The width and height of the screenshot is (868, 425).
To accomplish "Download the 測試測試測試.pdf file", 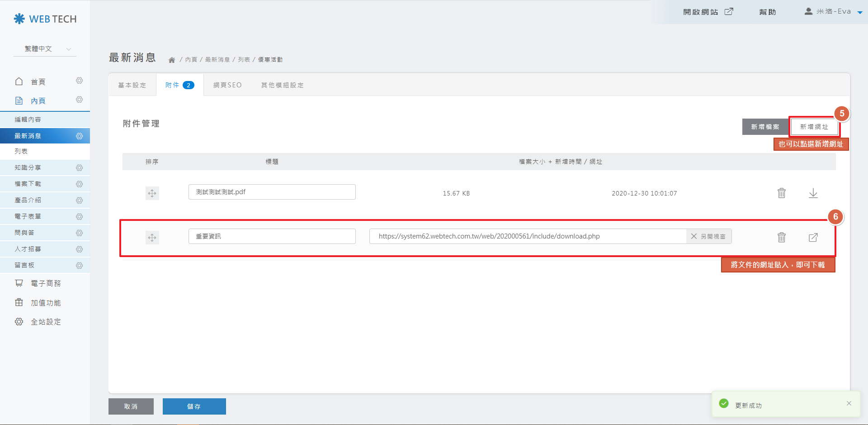I will [x=813, y=193].
